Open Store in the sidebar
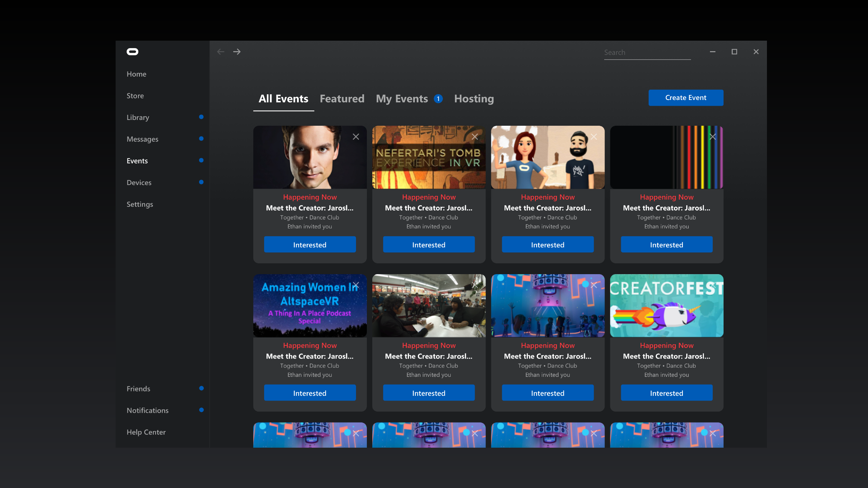This screenshot has height=488, width=868. pyautogui.click(x=135, y=96)
